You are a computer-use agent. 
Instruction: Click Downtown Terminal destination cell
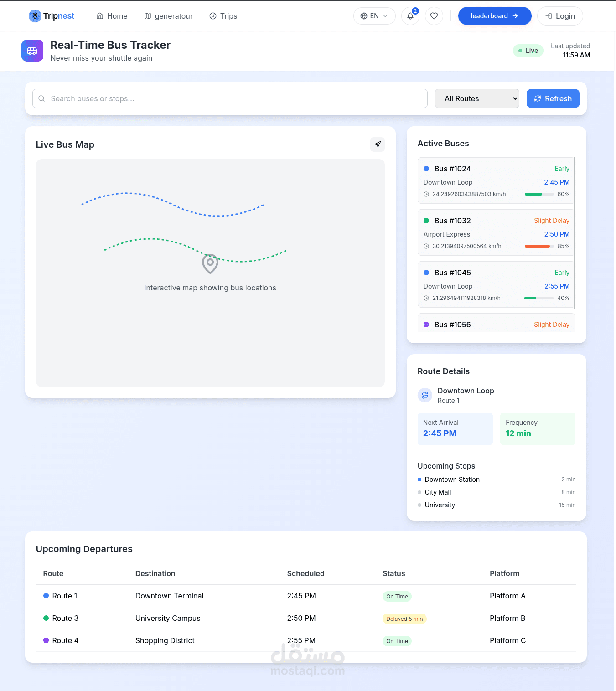[169, 596]
